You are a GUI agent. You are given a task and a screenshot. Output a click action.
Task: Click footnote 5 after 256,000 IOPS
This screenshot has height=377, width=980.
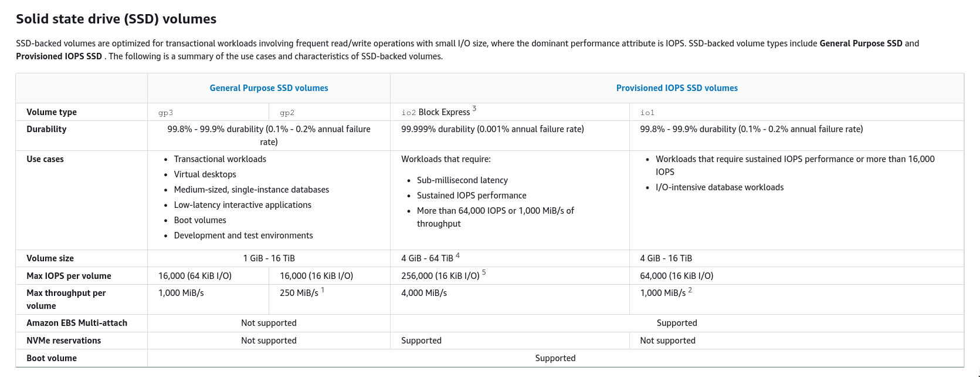(x=484, y=273)
